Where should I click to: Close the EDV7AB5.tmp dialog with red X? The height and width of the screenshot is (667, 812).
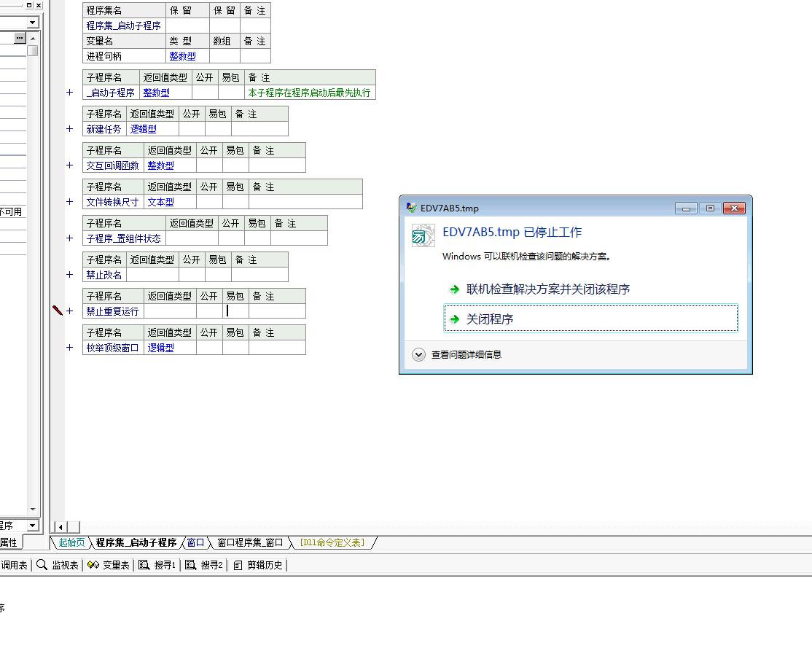tap(734, 208)
